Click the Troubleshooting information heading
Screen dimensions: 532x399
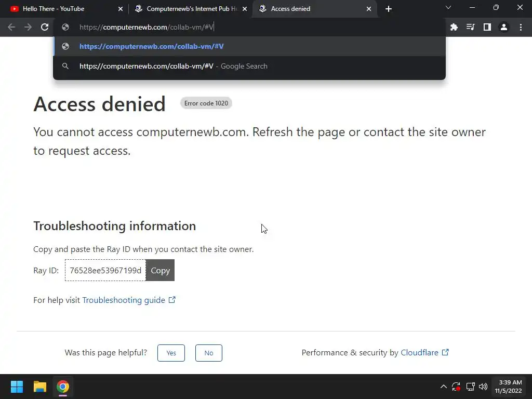(x=115, y=226)
